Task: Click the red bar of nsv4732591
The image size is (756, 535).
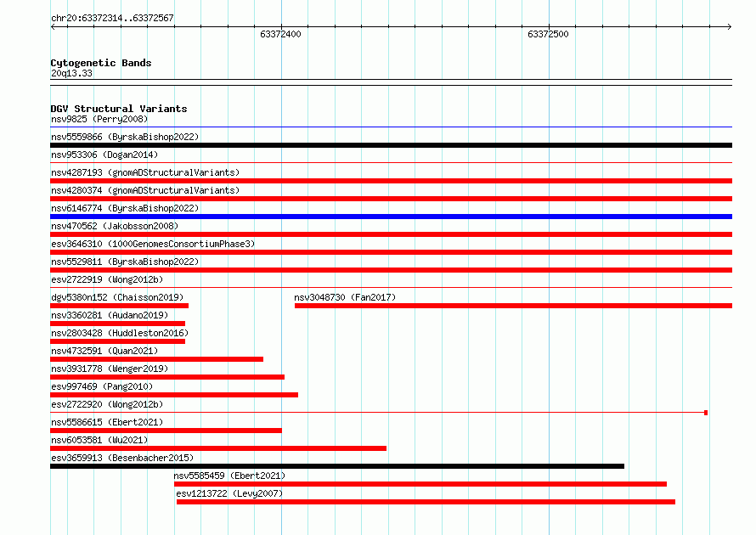Action: 156,359
